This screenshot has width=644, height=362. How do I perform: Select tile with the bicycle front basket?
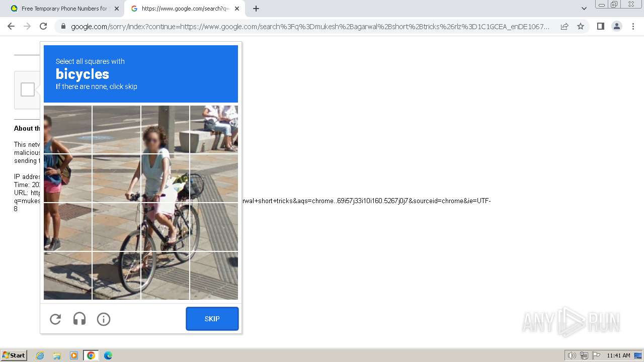point(214,178)
